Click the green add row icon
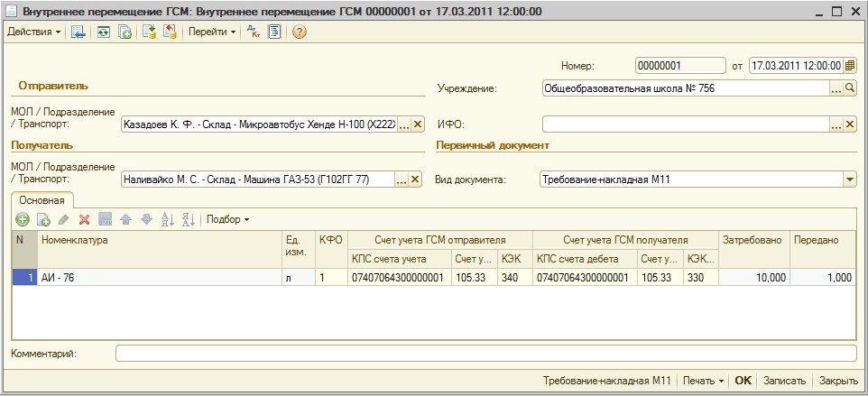 [23, 219]
